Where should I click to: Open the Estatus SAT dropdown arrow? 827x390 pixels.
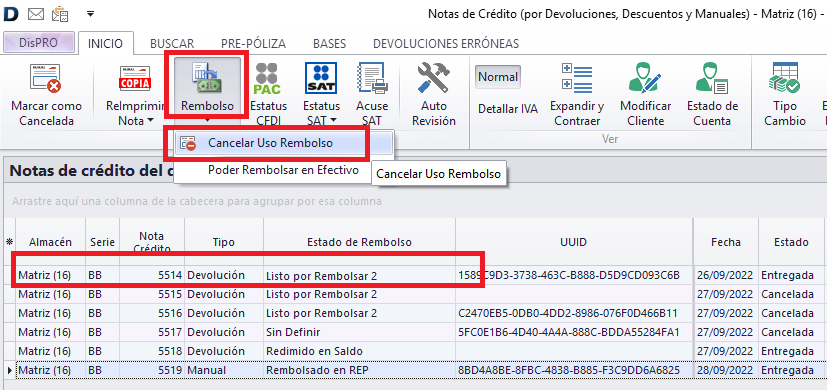tap(334, 121)
